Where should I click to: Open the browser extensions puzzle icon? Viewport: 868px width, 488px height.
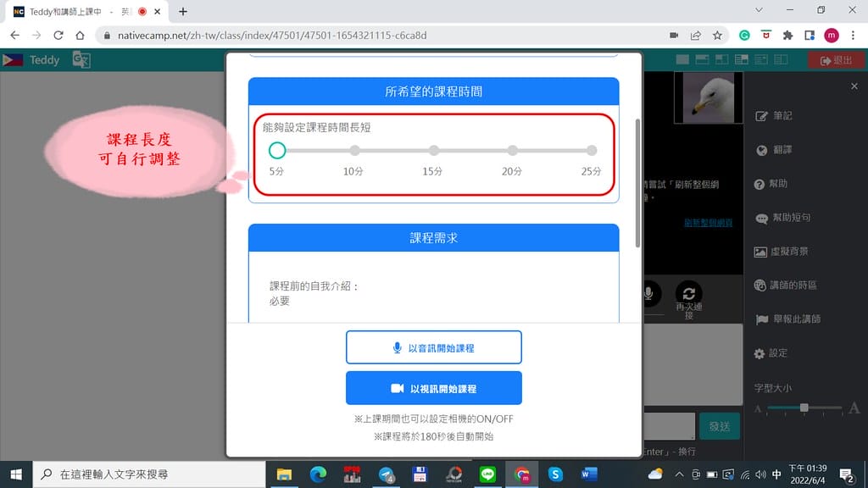(787, 36)
